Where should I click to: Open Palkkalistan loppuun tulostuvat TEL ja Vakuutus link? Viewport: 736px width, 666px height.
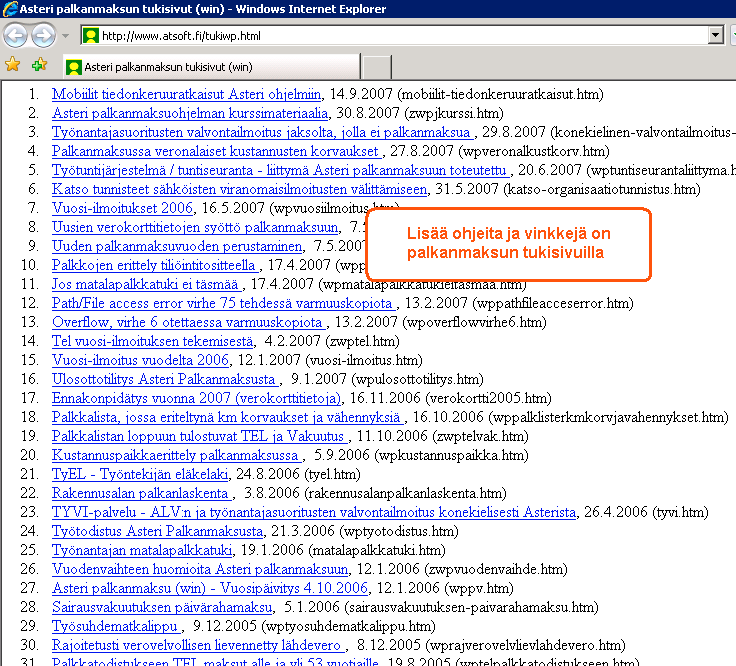coord(199,436)
